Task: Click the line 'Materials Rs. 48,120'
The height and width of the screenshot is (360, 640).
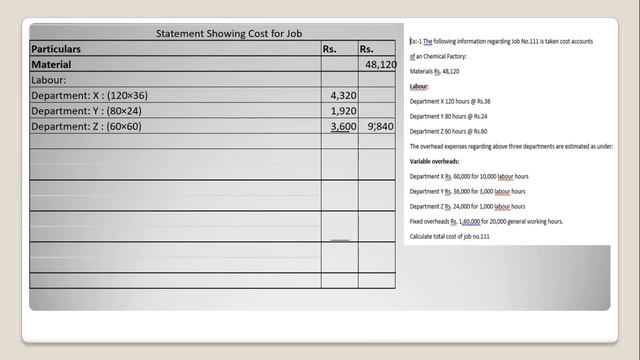Action: (434, 71)
